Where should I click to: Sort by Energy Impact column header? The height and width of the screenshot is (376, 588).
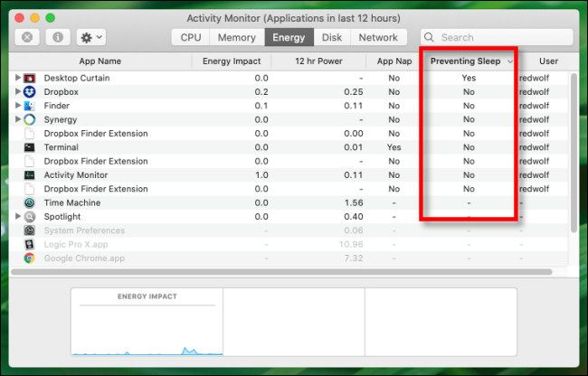(232, 61)
